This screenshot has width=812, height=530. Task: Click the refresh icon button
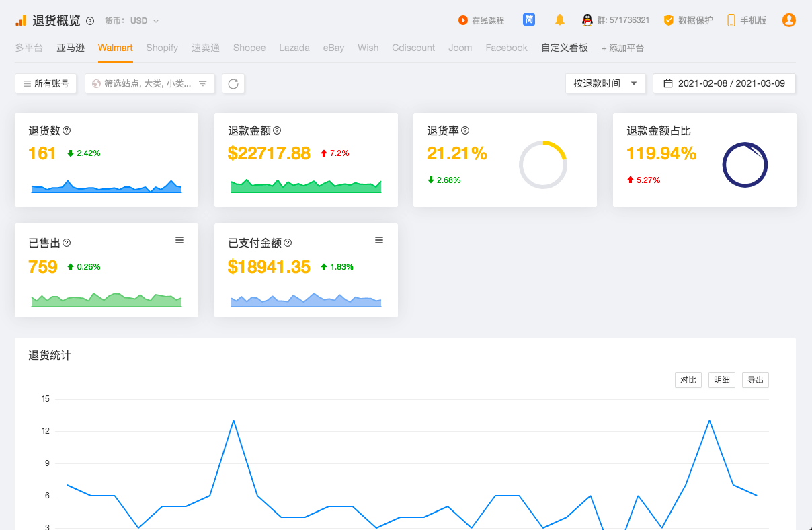tap(233, 84)
